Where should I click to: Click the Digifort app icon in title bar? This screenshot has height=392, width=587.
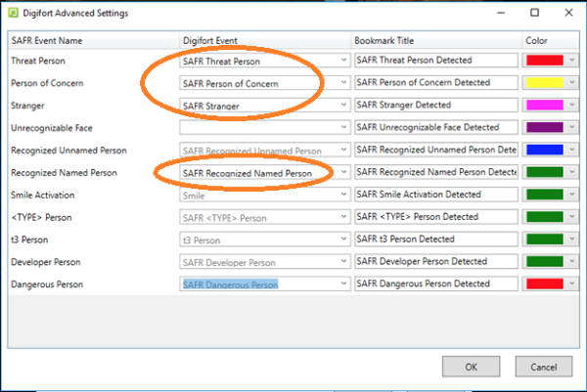(13, 13)
